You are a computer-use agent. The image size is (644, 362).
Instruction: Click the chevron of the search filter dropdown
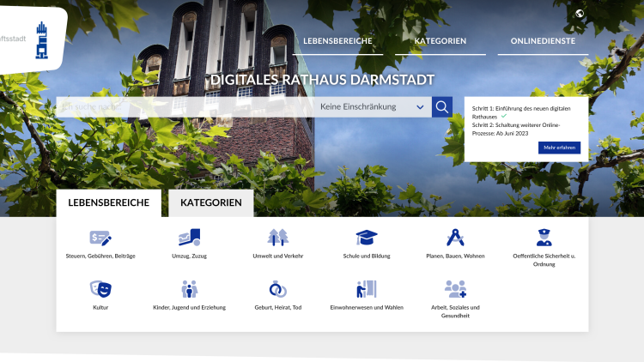[x=420, y=107]
